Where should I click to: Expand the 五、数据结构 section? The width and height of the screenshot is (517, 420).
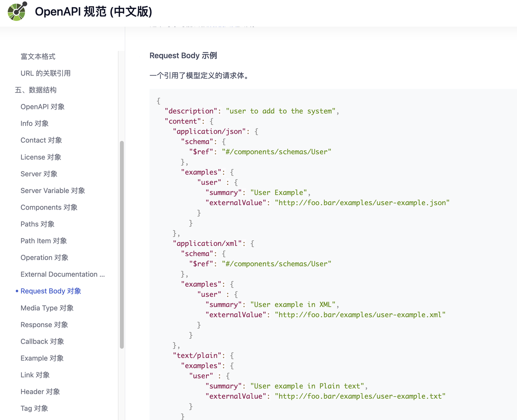coord(36,90)
